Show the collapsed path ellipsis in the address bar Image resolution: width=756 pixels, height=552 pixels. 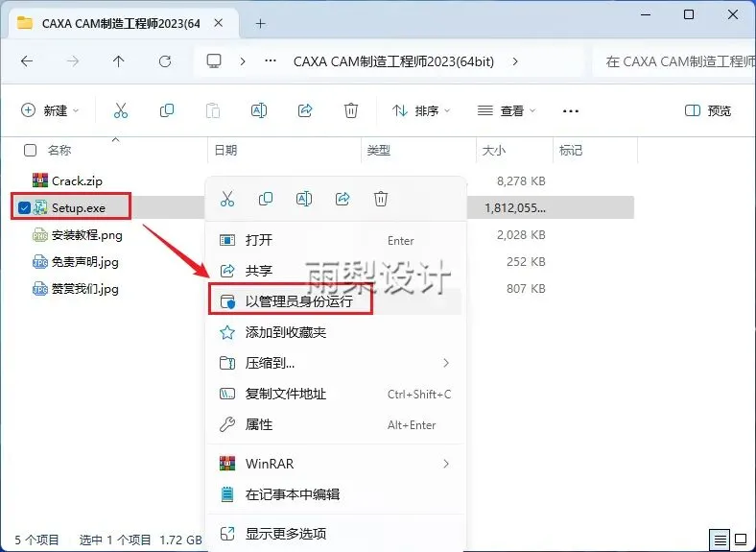coord(271,61)
